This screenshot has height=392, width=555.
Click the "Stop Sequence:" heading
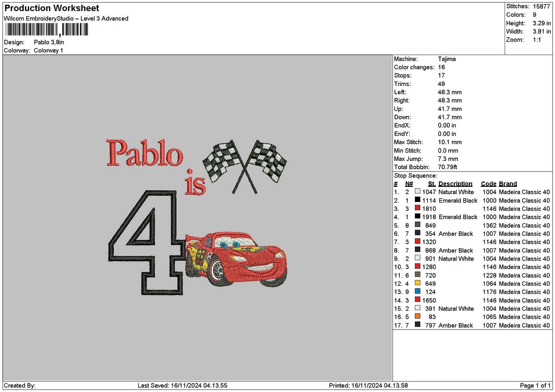pos(415,176)
